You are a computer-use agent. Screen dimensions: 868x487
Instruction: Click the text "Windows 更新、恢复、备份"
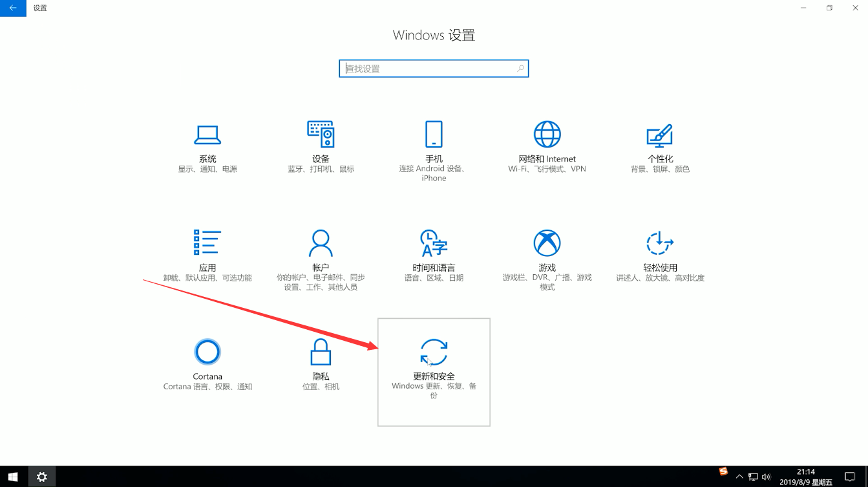click(434, 391)
